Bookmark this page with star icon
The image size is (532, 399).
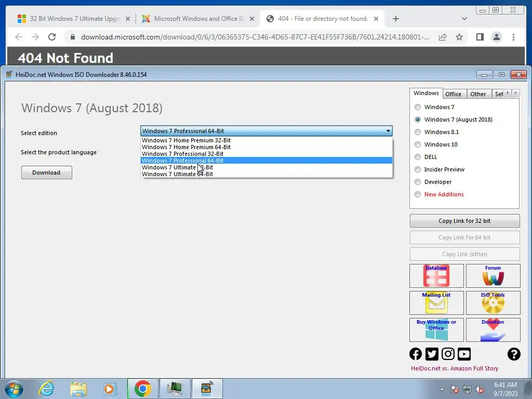(459, 37)
